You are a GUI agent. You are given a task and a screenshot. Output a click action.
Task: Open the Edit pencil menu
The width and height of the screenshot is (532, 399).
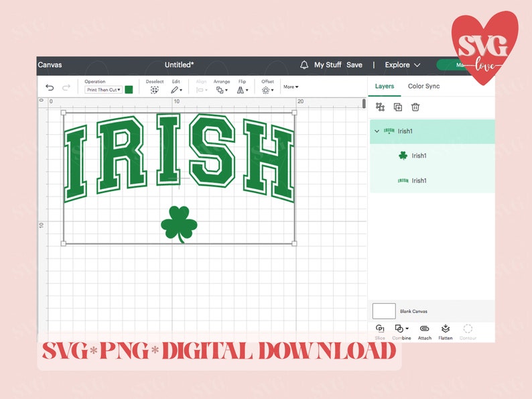[176, 90]
